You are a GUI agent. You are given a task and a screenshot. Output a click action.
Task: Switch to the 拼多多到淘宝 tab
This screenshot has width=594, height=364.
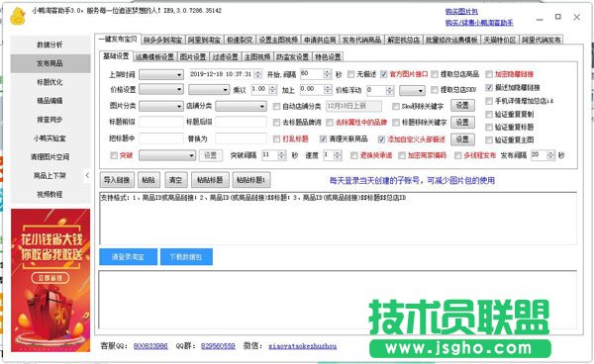point(163,40)
